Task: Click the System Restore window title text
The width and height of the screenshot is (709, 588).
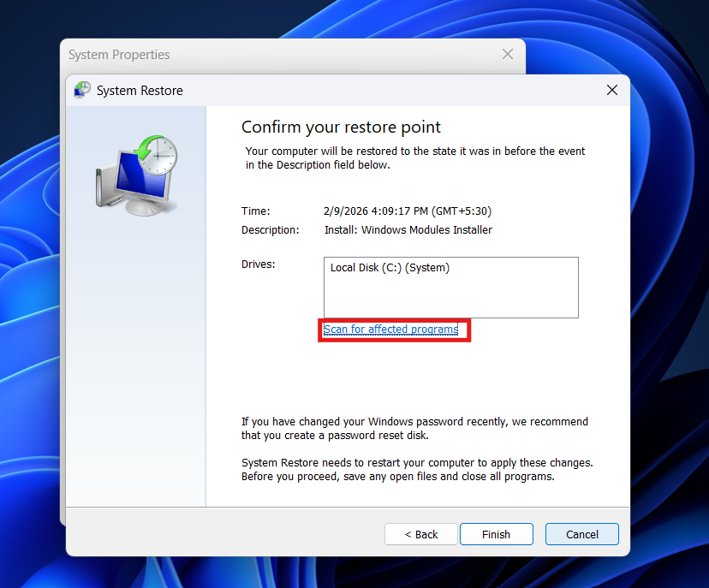Action: (140, 91)
